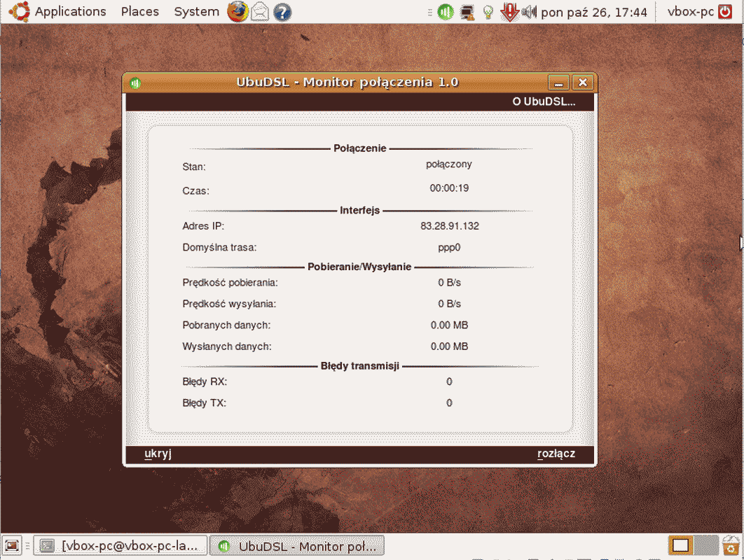Click the show desktop icon in bottom panel

coord(12,546)
